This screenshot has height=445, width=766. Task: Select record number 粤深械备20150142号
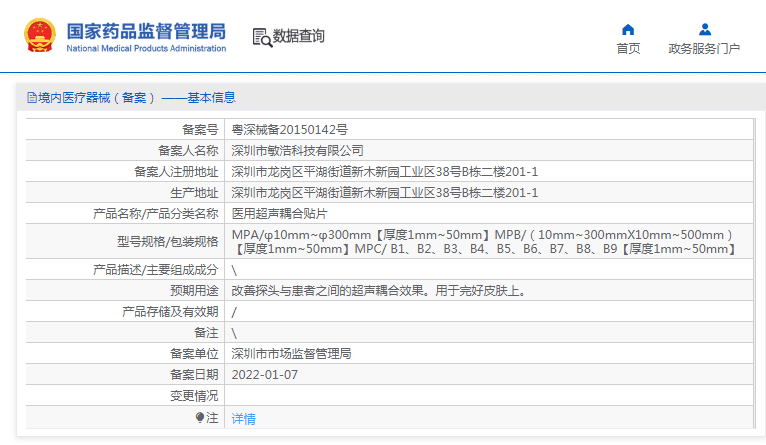tap(289, 130)
